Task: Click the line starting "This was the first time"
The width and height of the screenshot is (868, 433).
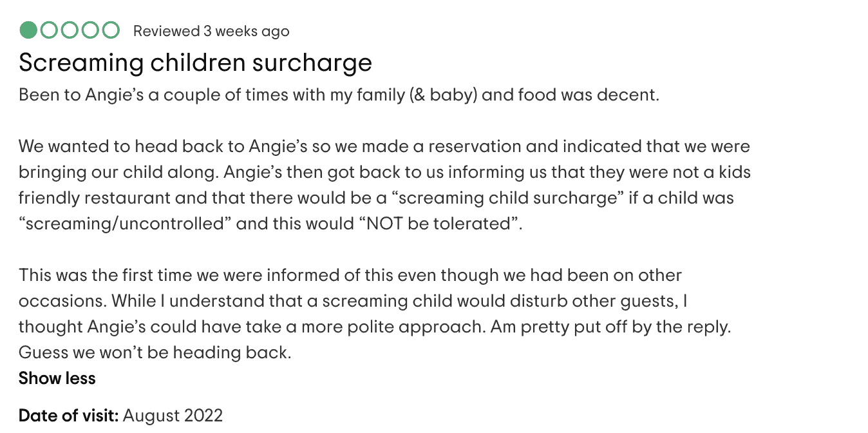Action: point(350,276)
